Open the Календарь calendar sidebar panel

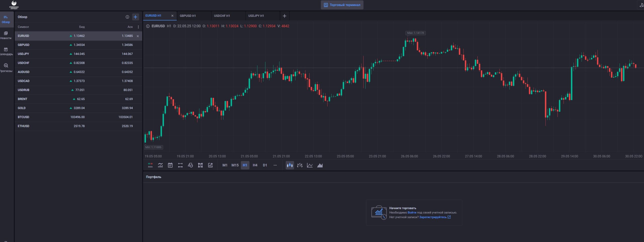point(6,51)
